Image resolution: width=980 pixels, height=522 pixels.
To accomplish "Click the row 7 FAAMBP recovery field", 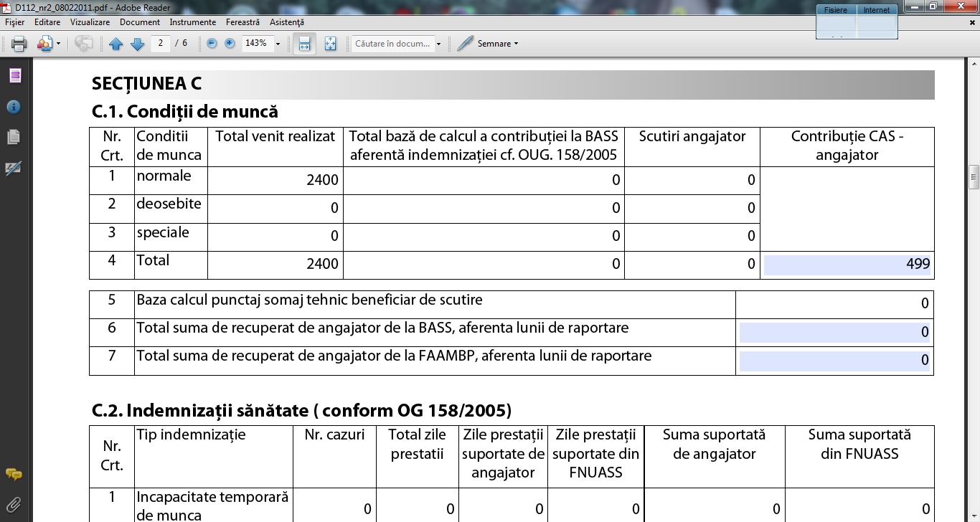I will click(x=834, y=361).
